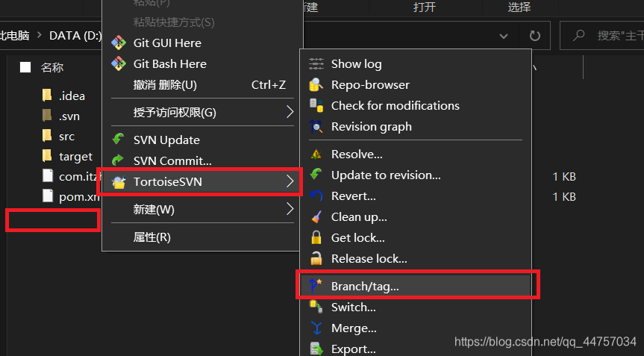Select 属性(R) properties menu entry

click(x=152, y=237)
